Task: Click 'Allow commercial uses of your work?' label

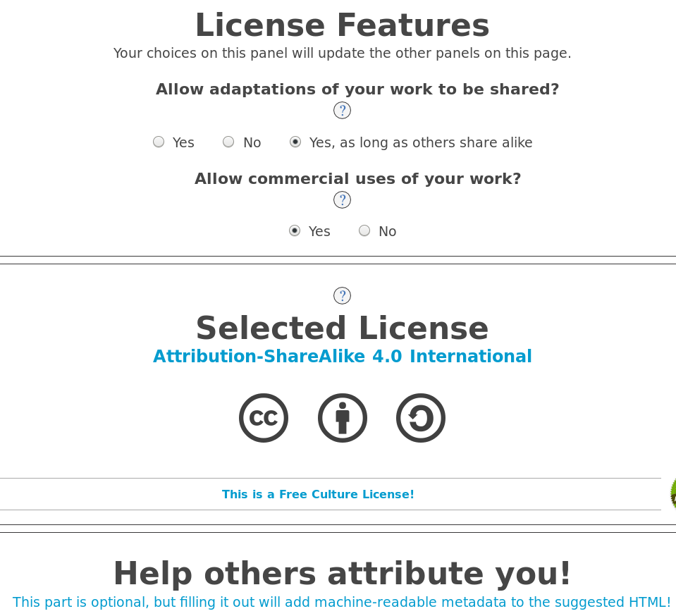Action: point(358,178)
